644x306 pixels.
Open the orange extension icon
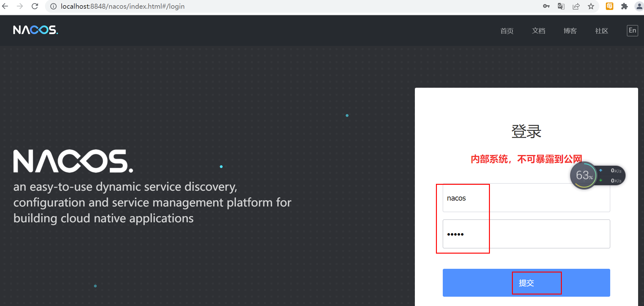point(610,6)
